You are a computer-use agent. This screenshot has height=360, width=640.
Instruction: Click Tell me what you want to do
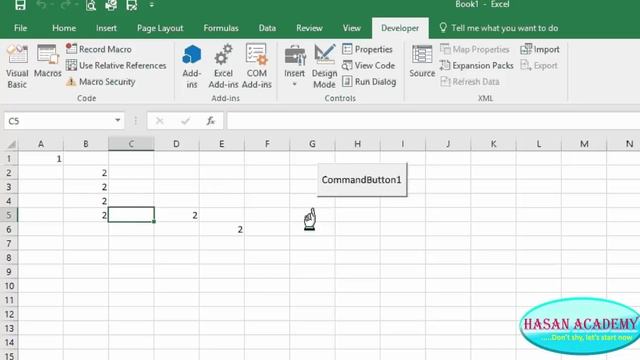tap(499, 28)
